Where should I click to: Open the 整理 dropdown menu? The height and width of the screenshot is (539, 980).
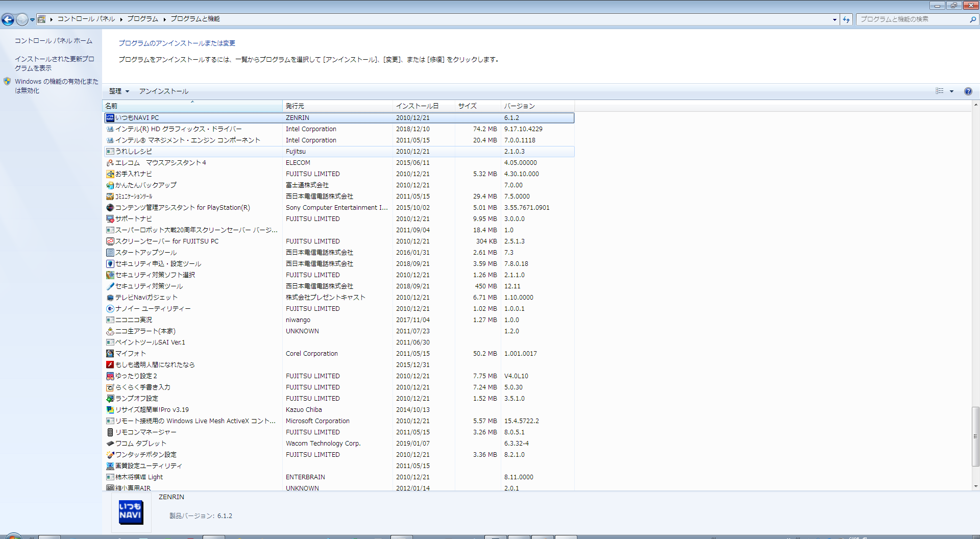click(118, 91)
